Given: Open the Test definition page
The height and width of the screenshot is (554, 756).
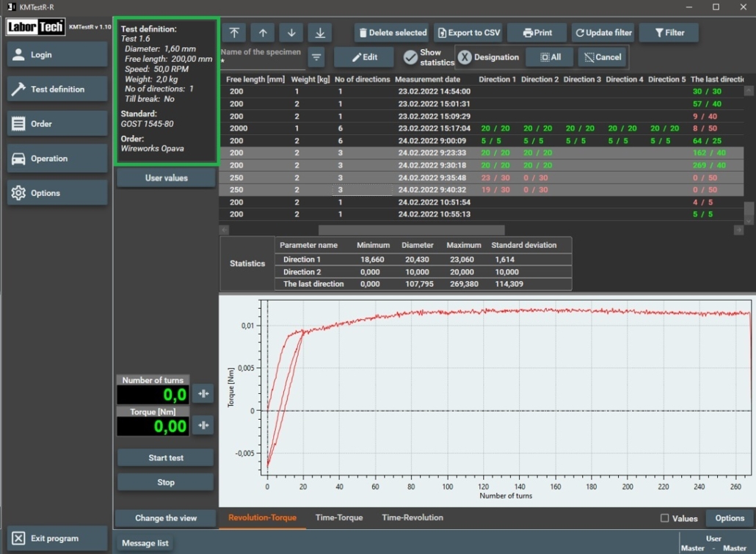Looking at the screenshot, I should (x=57, y=90).
